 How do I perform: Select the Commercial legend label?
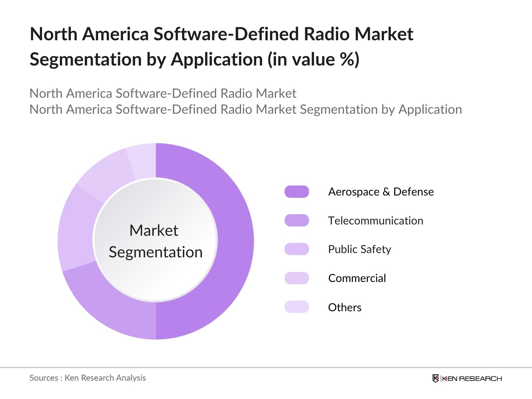(x=357, y=278)
